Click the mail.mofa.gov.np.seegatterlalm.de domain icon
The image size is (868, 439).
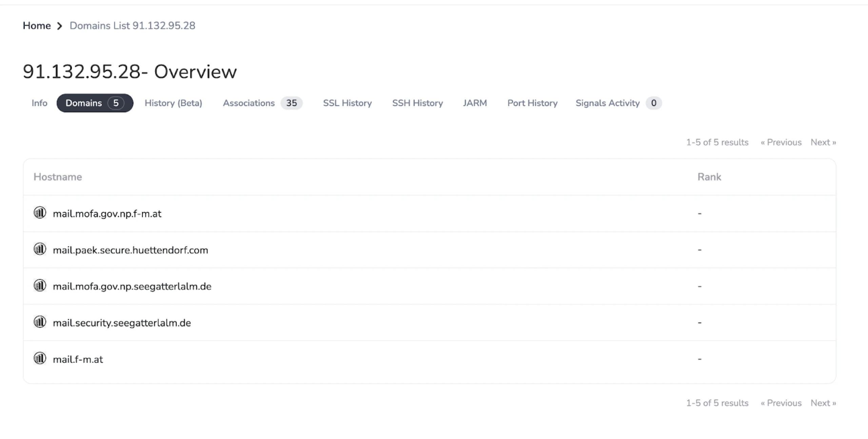point(40,286)
